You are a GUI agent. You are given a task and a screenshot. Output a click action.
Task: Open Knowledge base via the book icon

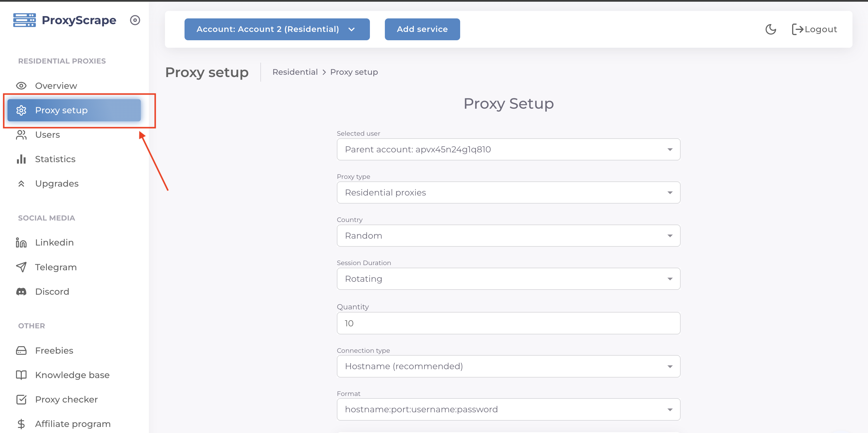click(x=21, y=375)
